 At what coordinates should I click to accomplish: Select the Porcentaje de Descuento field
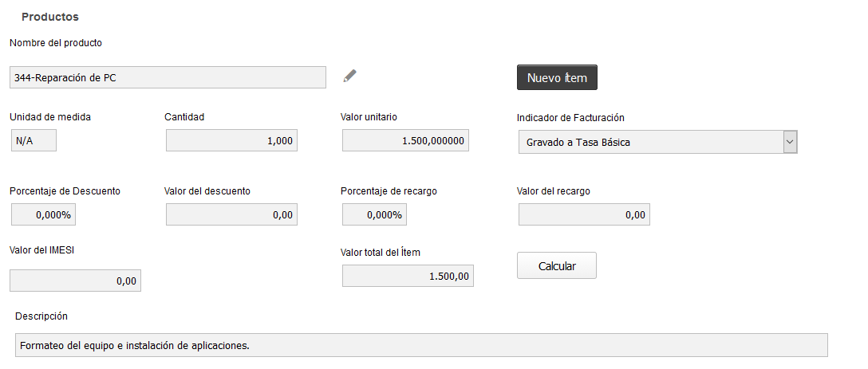click(x=43, y=214)
